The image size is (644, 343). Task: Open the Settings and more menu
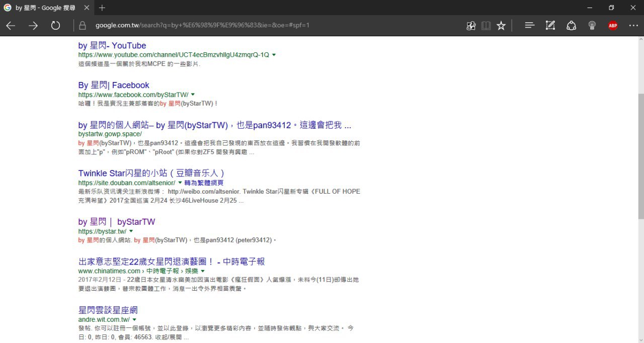click(x=633, y=26)
